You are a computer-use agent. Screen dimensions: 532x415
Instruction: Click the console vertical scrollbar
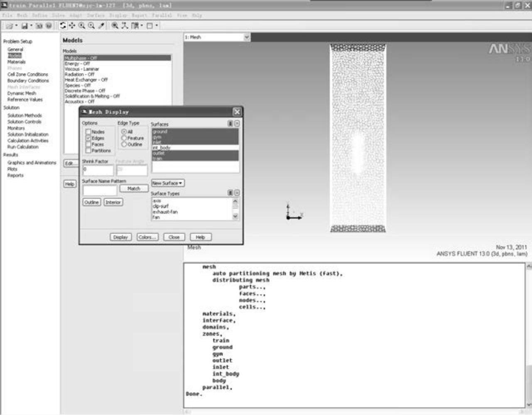tap(529, 335)
